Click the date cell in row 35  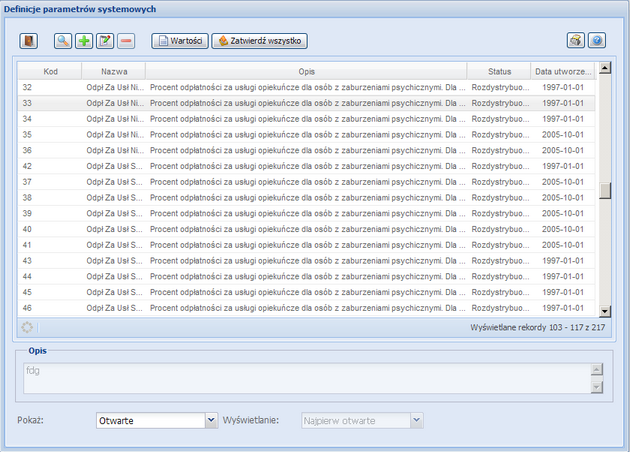(x=563, y=135)
